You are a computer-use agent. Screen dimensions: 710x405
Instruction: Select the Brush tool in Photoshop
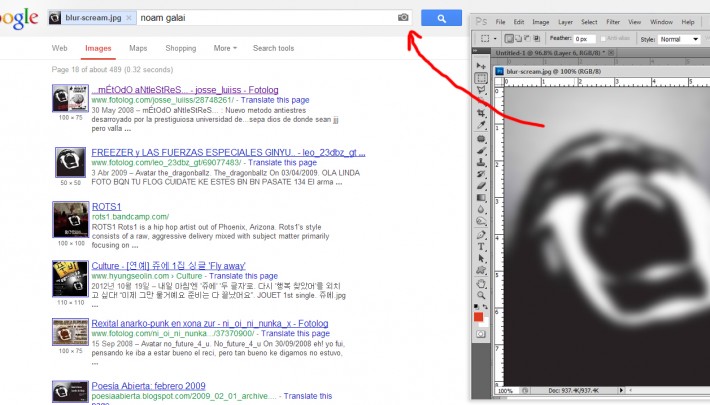pos(481,151)
